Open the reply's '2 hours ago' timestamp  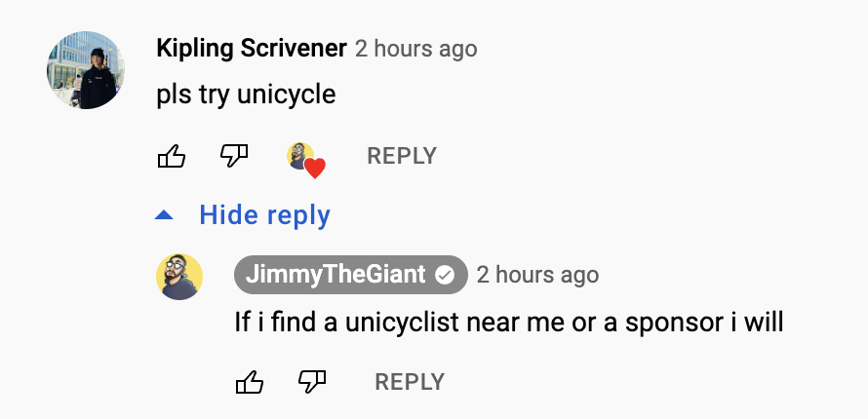[x=537, y=275]
